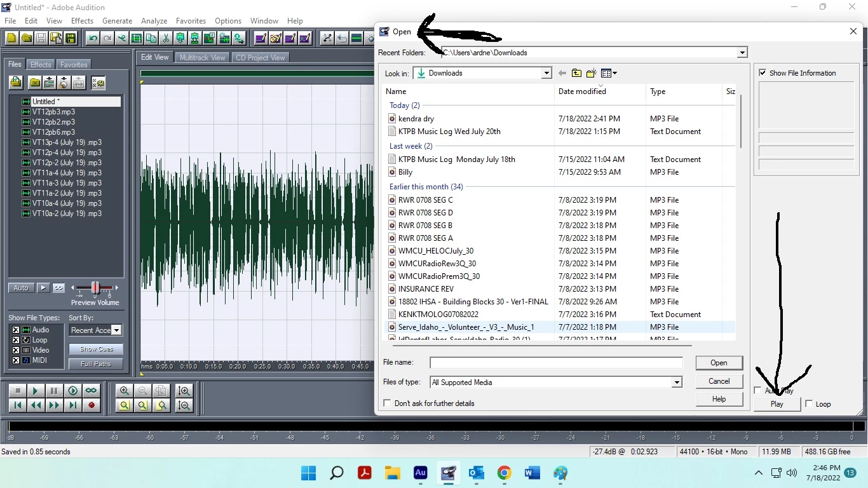Click the Zoom In Horizontally magnifier
The width and height of the screenshot is (868, 488).
(125, 391)
